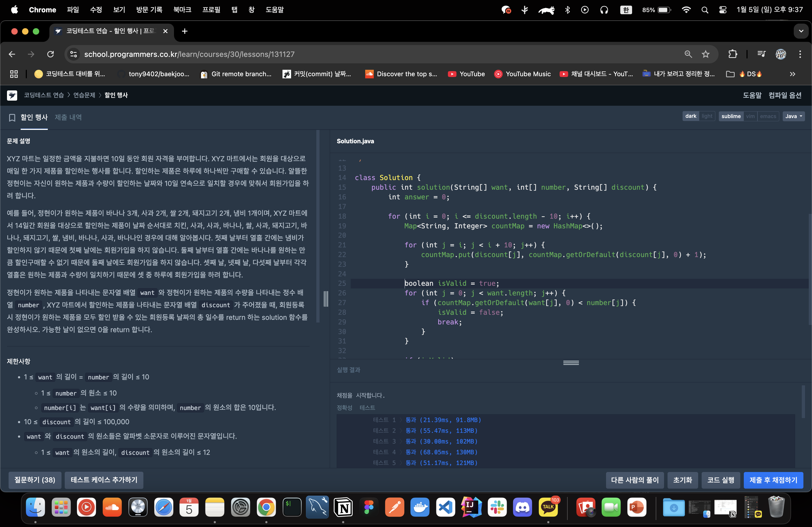Switch to the 제출 내역 tab
812x527 pixels.
click(68, 117)
